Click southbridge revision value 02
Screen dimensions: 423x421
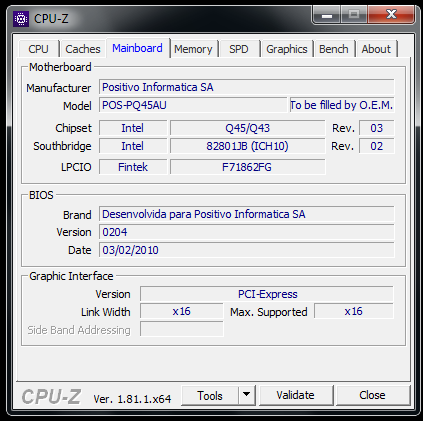(x=377, y=146)
